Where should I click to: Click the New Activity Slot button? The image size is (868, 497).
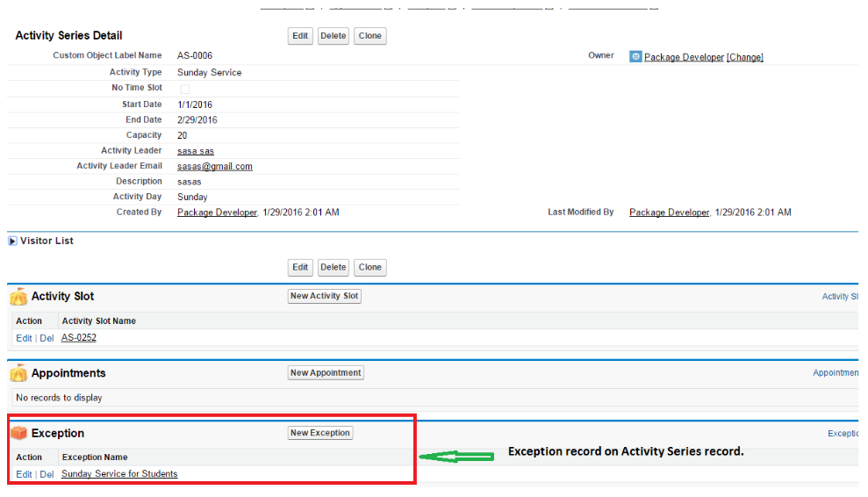(325, 296)
